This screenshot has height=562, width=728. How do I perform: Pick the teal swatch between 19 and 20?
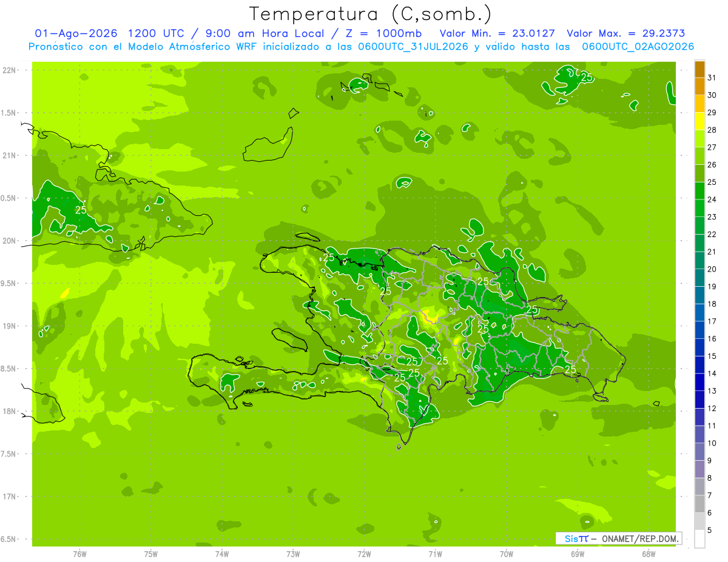coord(699,278)
